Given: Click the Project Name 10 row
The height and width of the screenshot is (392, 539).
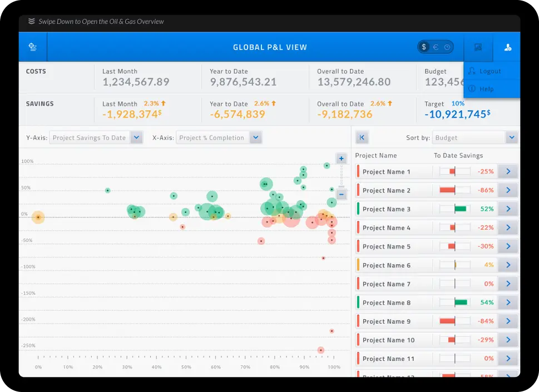Looking at the screenshot, I should click(x=395, y=340).
